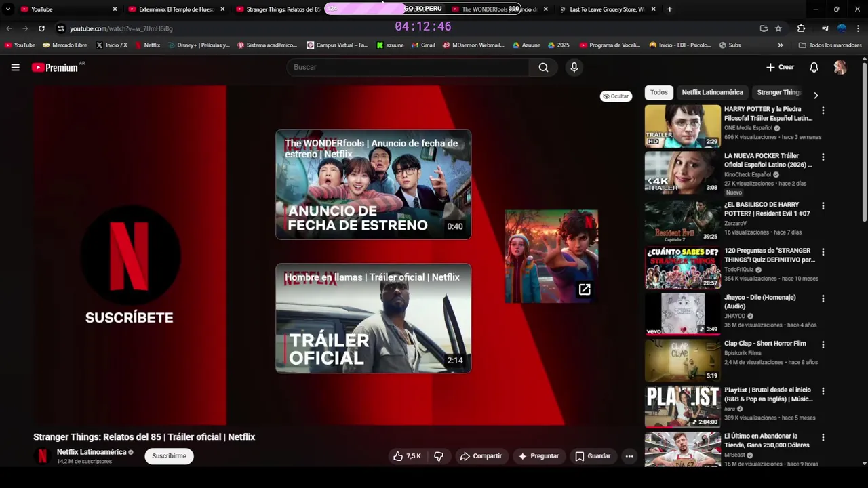
Task: Bookmark this page with the star icon
Action: click(x=778, y=28)
